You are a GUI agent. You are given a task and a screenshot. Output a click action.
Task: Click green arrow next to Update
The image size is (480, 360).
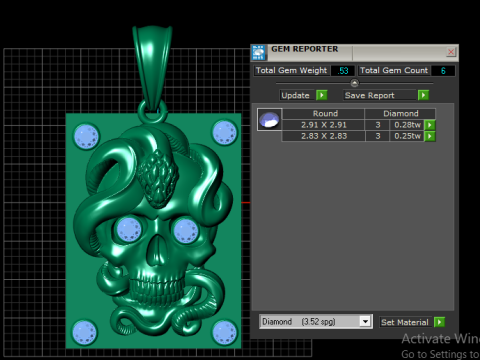(322, 95)
